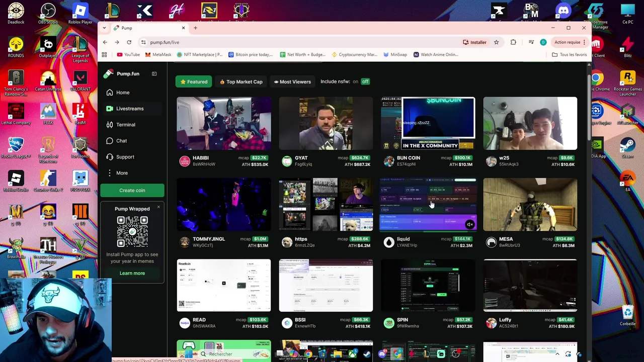View site information icon in address bar
The height and width of the screenshot is (362, 644).
point(143,42)
